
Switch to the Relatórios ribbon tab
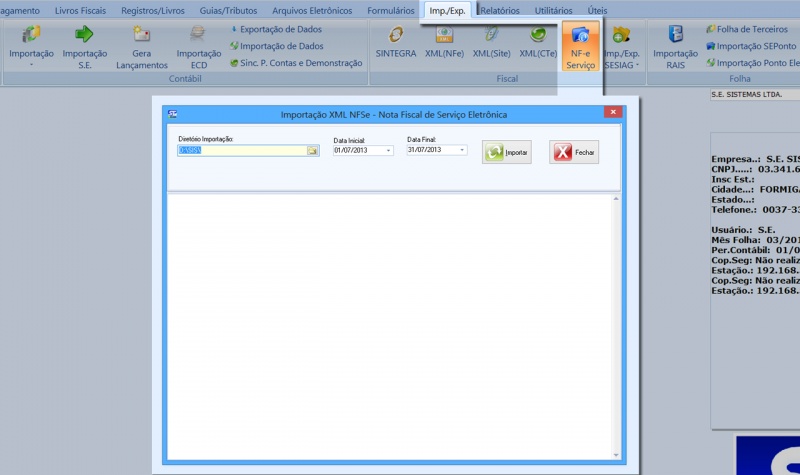[500, 9]
